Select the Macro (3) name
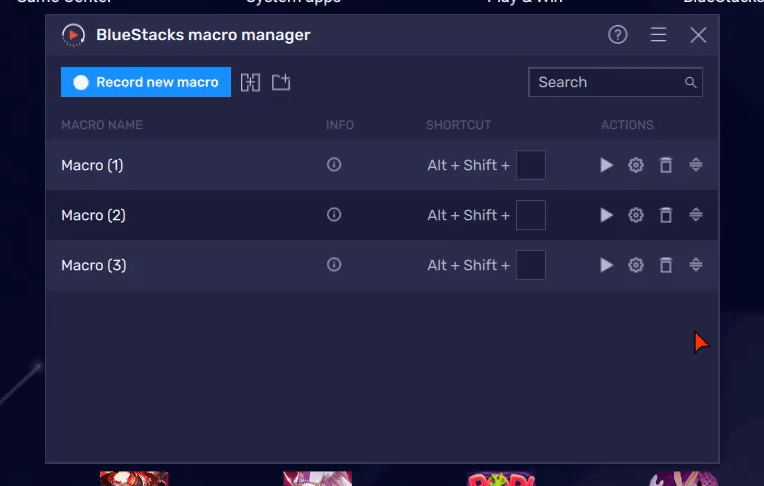The width and height of the screenshot is (764, 486). point(94,265)
